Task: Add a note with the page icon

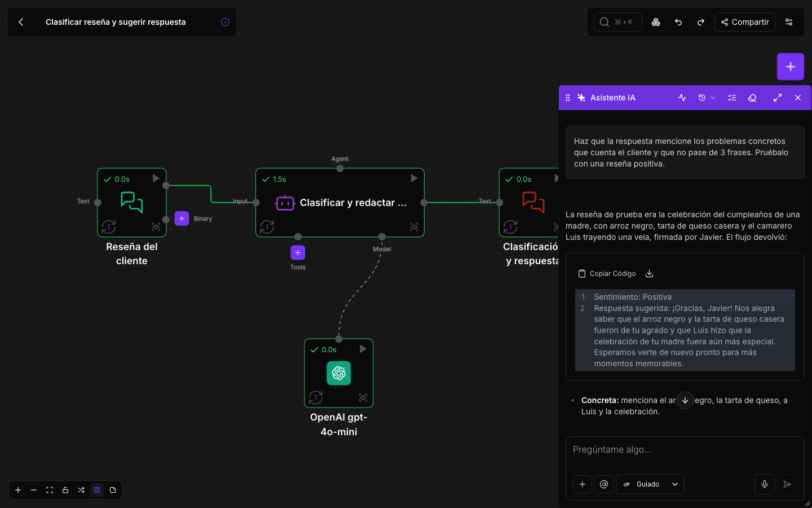Action: click(113, 490)
